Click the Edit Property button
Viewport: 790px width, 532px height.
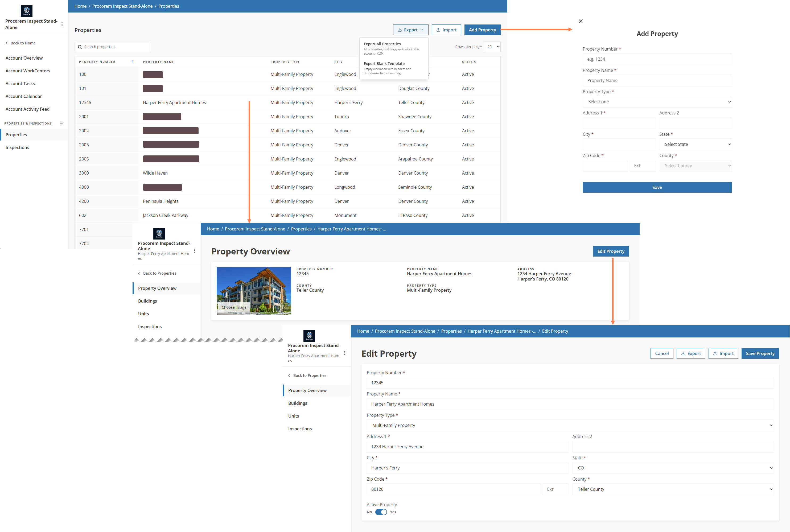611,251
